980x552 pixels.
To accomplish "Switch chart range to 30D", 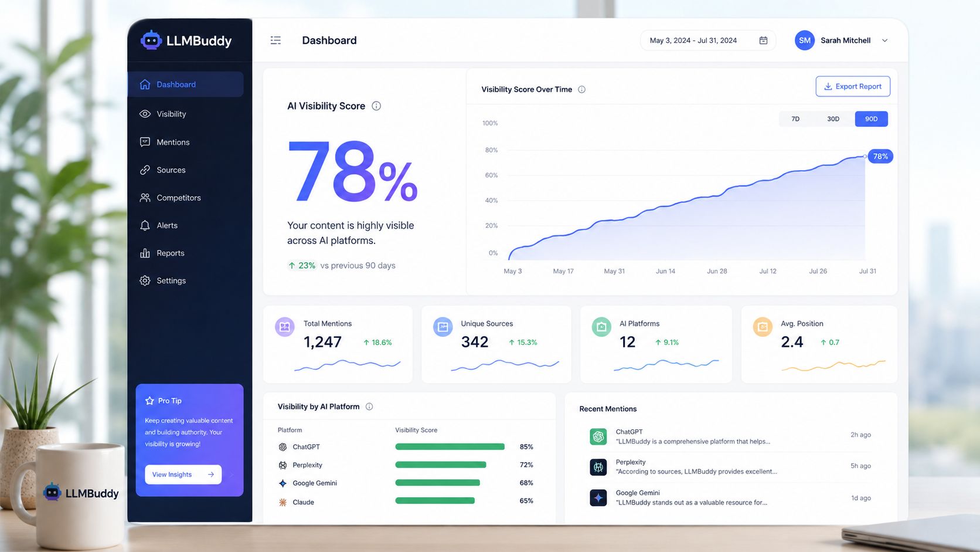I will (833, 119).
